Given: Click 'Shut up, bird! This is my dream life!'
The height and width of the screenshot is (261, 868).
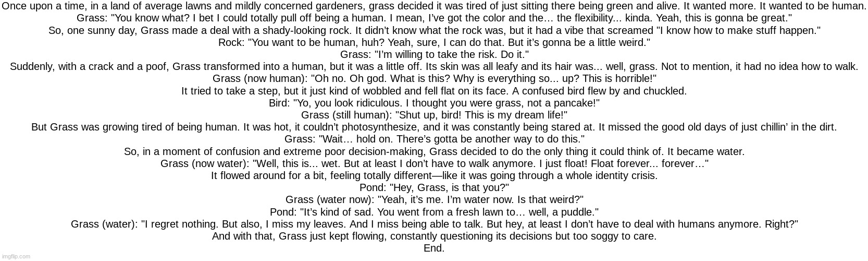Looking at the screenshot, I should 434,115.
